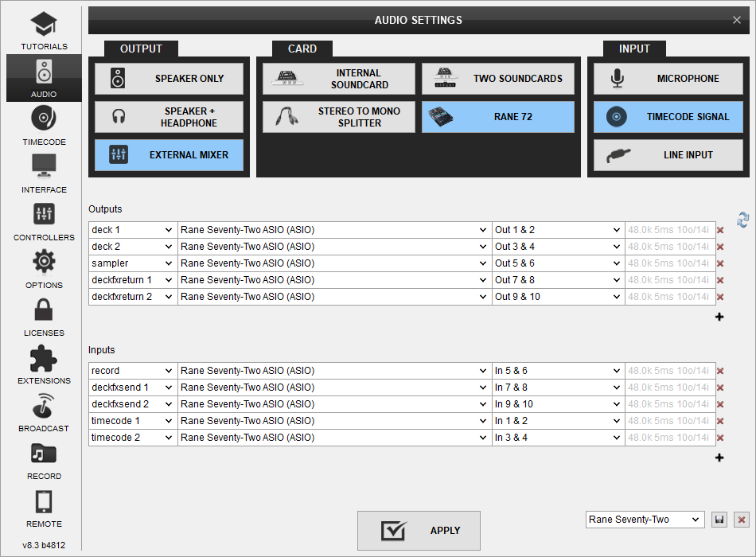756x557 pixels.
Task: Open the Timecode settings section
Action: point(44,126)
